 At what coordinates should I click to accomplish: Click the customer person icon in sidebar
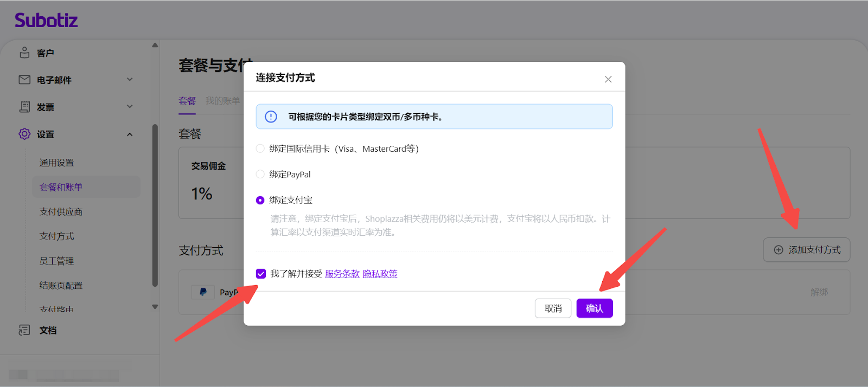pos(24,53)
